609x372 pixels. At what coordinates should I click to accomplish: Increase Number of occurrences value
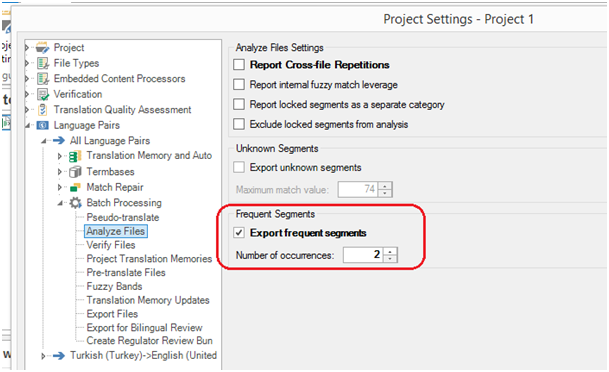click(390, 251)
